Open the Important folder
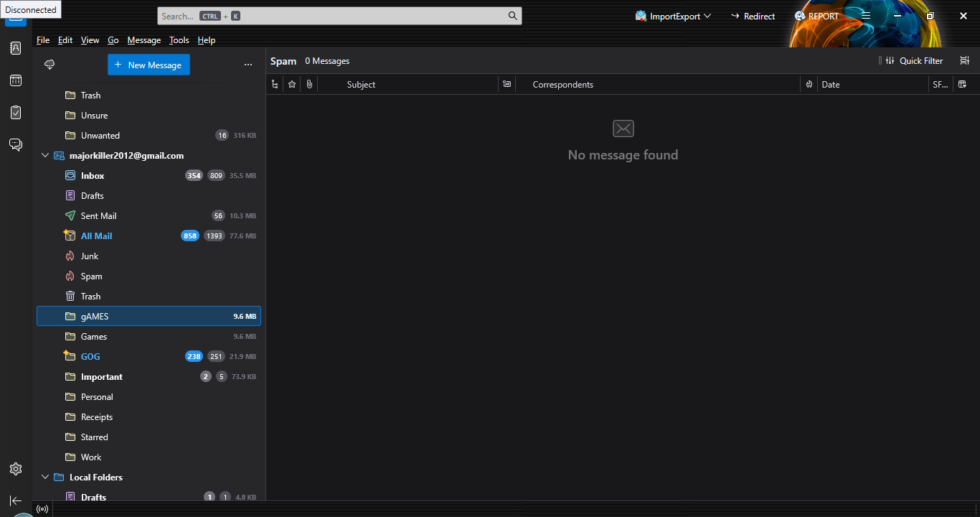The image size is (980, 517). pyautogui.click(x=149, y=377)
